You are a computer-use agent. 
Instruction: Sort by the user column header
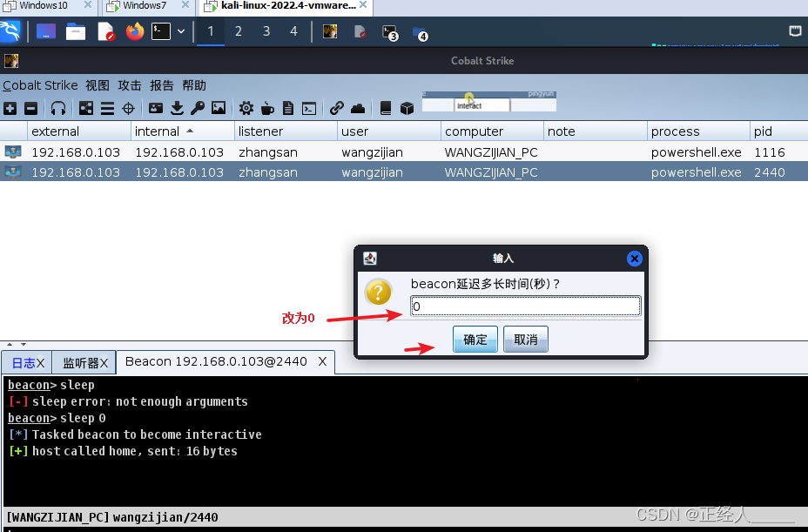click(x=389, y=131)
